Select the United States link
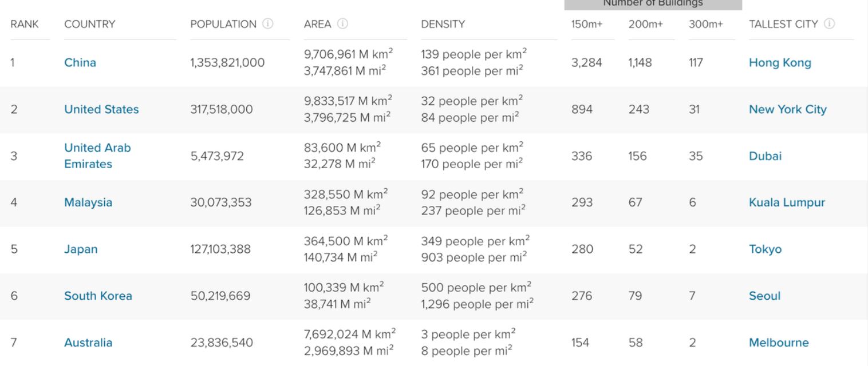 point(101,109)
